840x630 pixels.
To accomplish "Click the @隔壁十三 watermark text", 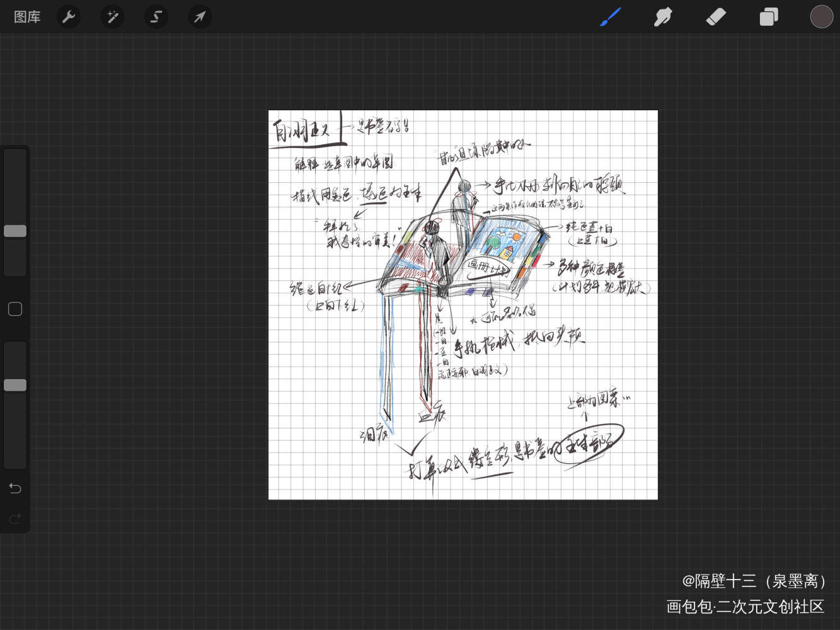I will (x=754, y=580).
